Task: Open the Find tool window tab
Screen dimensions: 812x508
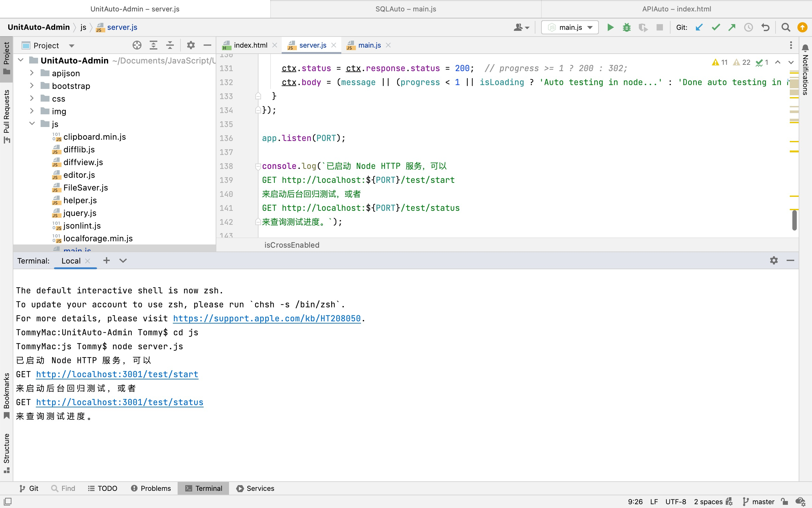Action: pos(63,488)
